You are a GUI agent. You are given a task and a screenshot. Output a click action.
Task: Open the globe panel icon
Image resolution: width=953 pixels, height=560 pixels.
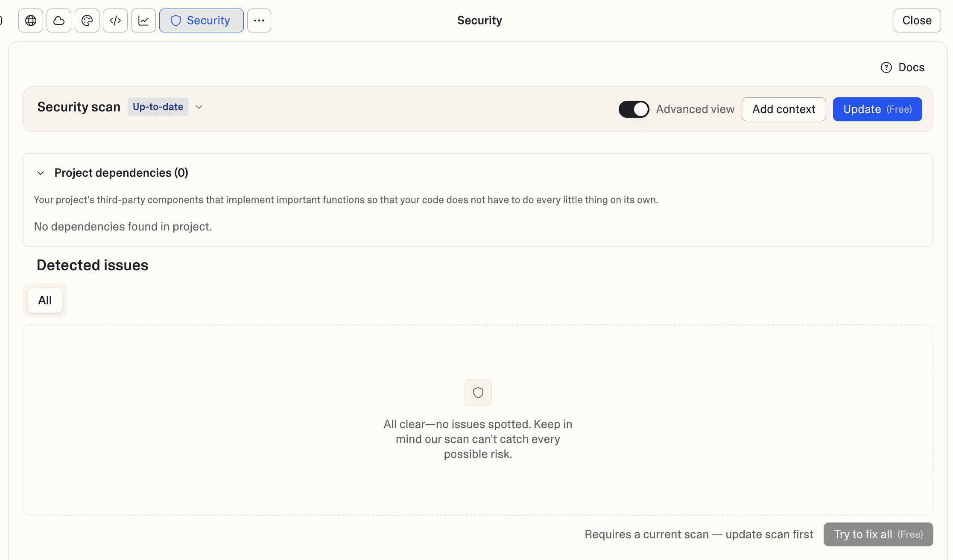click(x=30, y=20)
